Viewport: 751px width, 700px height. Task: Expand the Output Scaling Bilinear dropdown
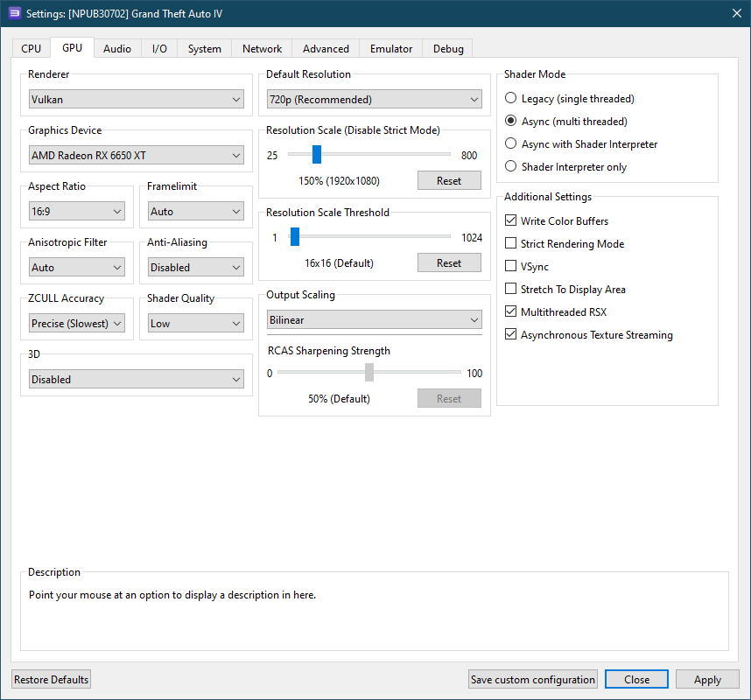pyautogui.click(x=374, y=320)
